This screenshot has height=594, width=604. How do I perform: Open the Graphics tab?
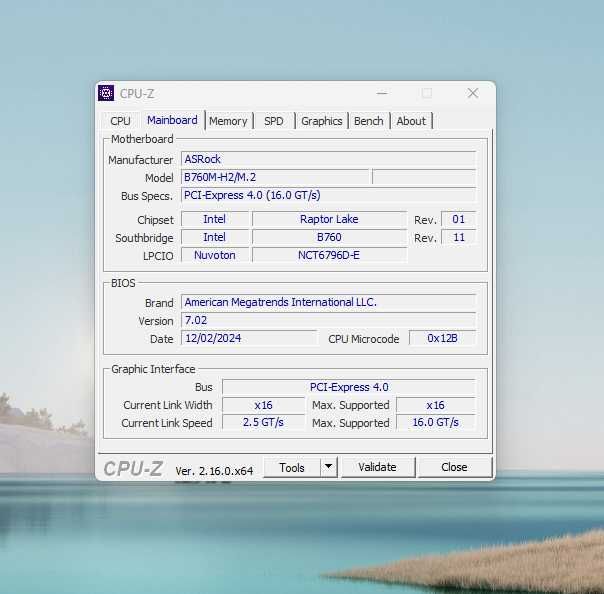click(x=322, y=121)
